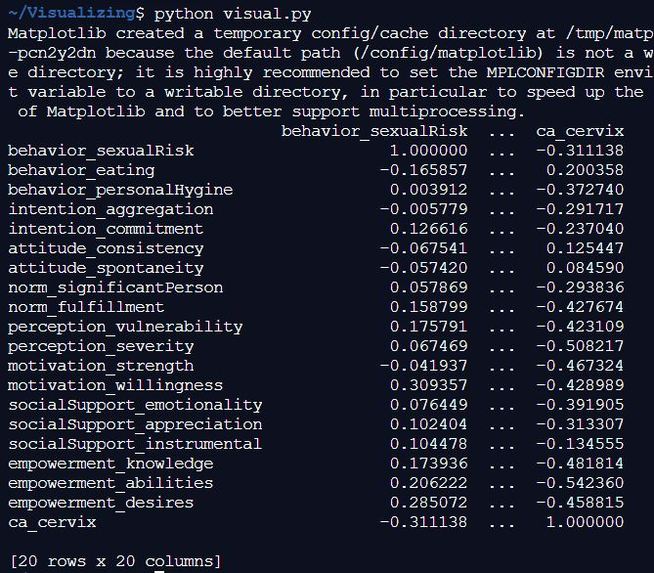Click the value -0.427674
The width and height of the screenshot is (654, 573).
tap(580, 307)
